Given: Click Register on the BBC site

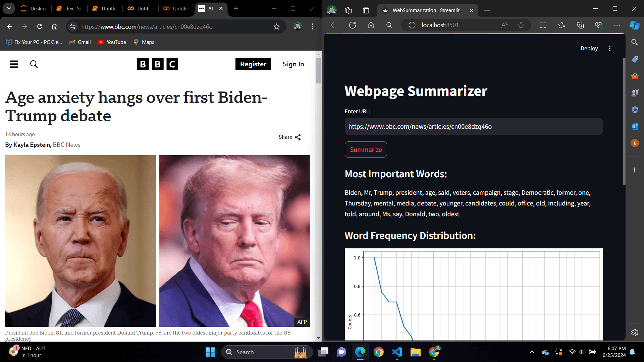Looking at the screenshot, I should click(253, 64).
